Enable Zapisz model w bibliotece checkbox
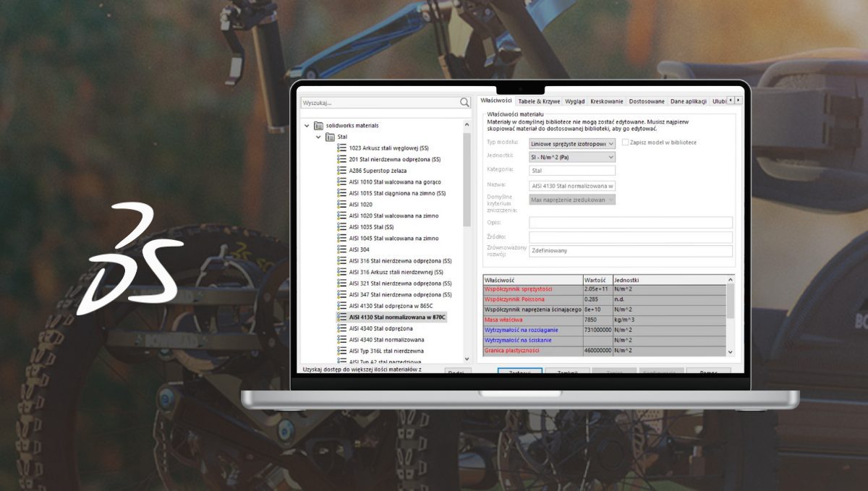 tap(626, 142)
